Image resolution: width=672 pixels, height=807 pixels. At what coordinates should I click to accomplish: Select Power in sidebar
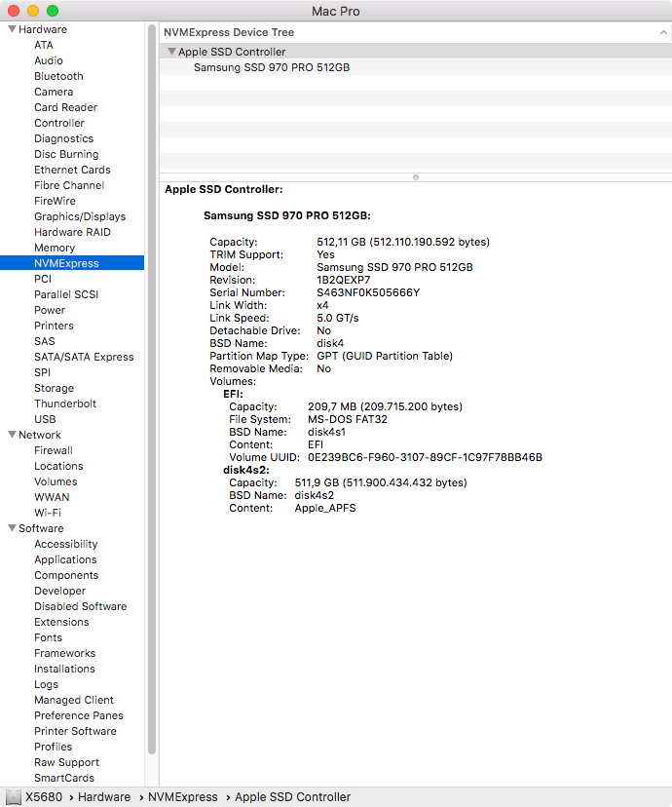click(x=50, y=310)
